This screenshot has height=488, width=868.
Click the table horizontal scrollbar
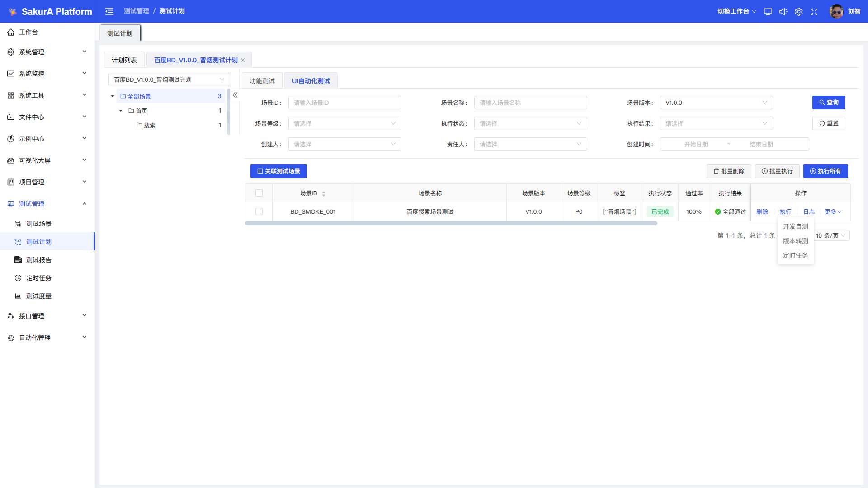click(451, 223)
